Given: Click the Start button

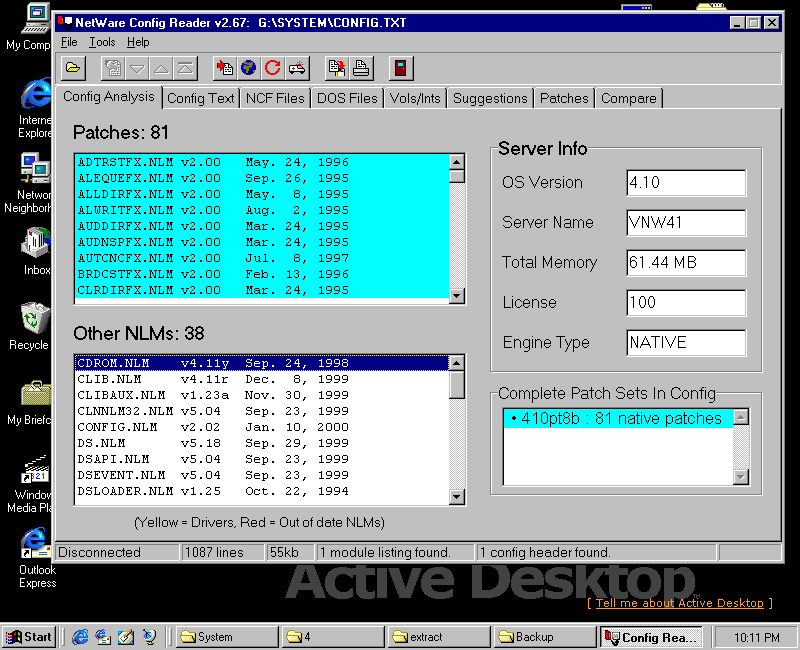Looking at the screenshot, I should pos(29,637).
